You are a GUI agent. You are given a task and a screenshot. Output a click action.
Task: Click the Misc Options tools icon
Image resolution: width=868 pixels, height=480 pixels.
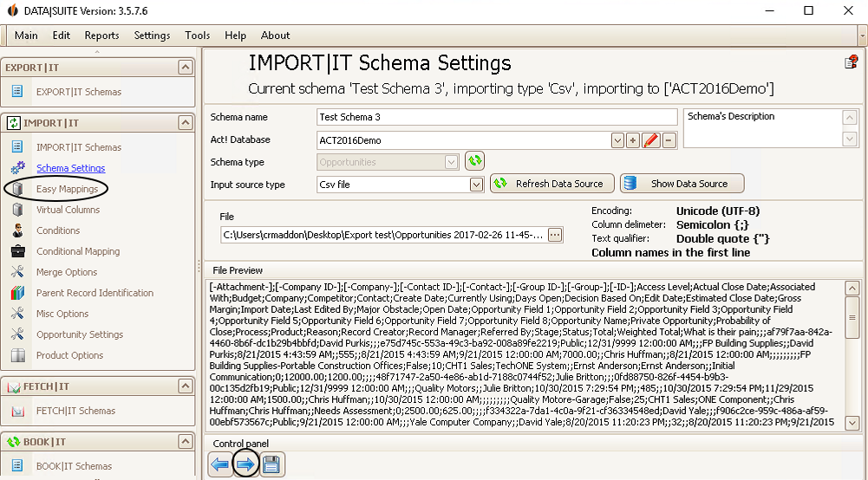[x=17, y=314]
